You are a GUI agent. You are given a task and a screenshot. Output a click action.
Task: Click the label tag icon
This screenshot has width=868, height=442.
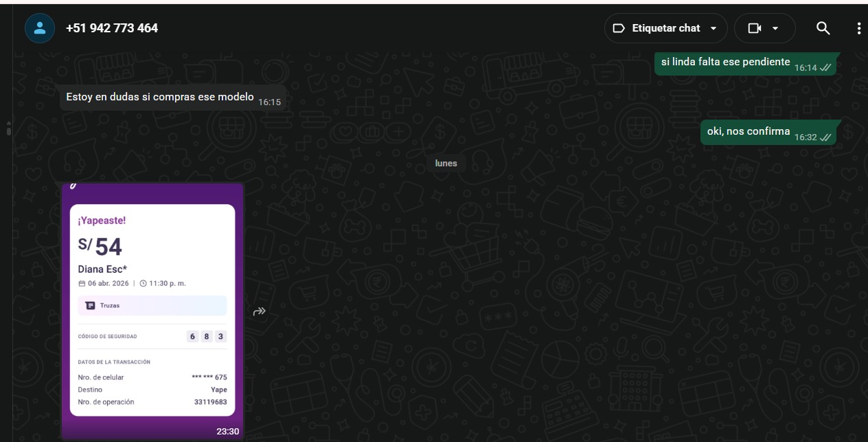[x=618, y=28]
